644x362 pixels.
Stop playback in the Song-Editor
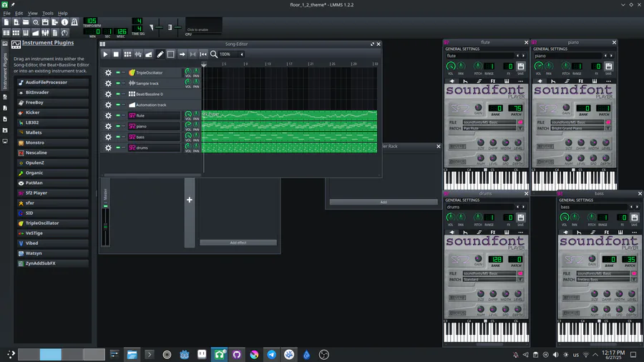(x=116, y=54)
